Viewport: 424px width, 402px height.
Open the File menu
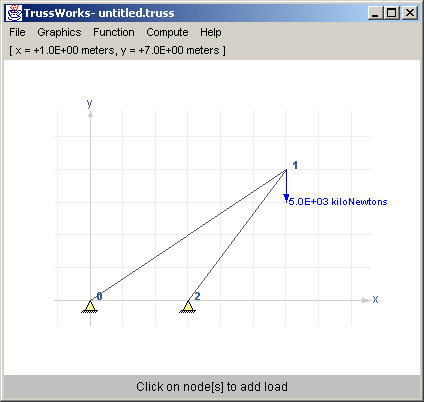17,32
